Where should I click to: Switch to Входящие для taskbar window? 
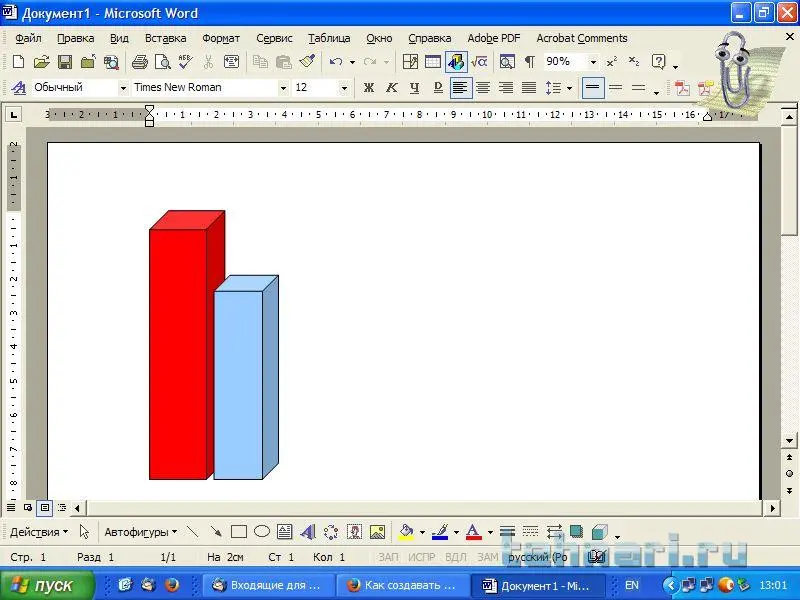(270, 585)
